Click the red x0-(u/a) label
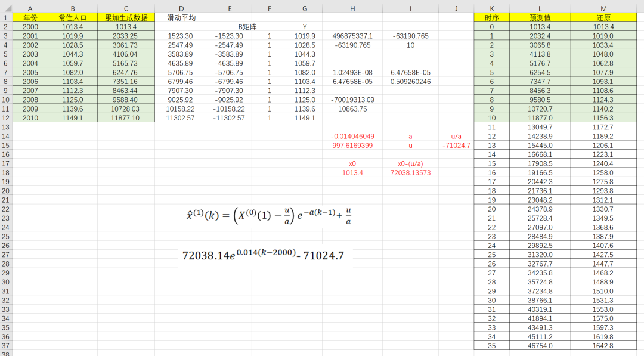The height and width of the screenshot is (356, 644). [410, 163]
